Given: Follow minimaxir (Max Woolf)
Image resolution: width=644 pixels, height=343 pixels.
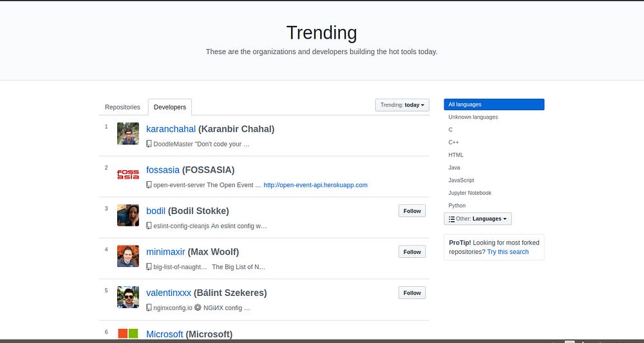Looking at the screenshot, I should (x=412, y=252).
